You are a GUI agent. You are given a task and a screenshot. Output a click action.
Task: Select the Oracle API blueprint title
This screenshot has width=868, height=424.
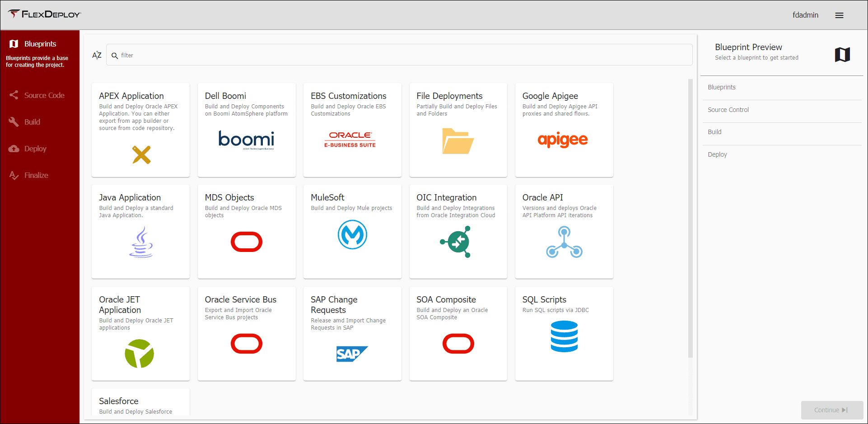(x=542, y=198)
